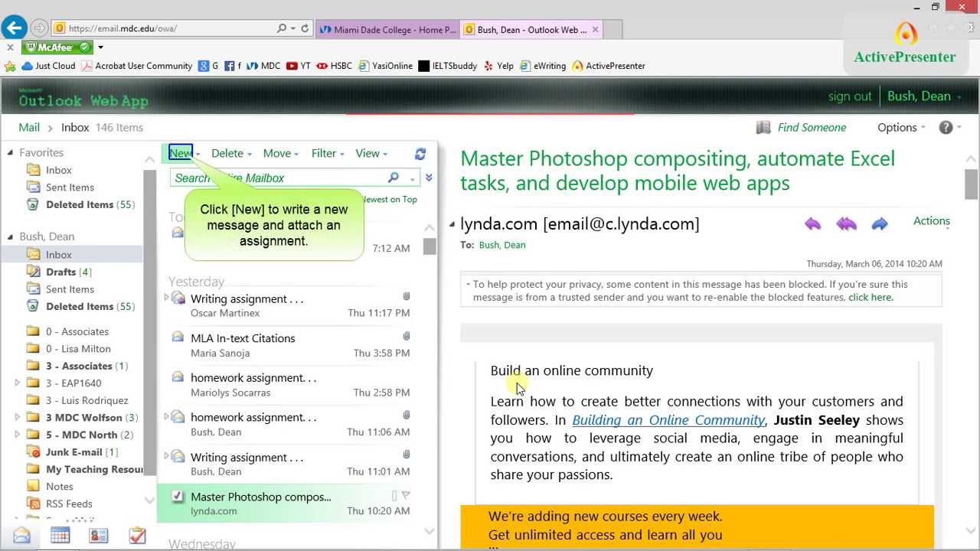Collapse the lynda.com sender header triangle
Viewport: 980px width, 551px height.
coord(452,224)
